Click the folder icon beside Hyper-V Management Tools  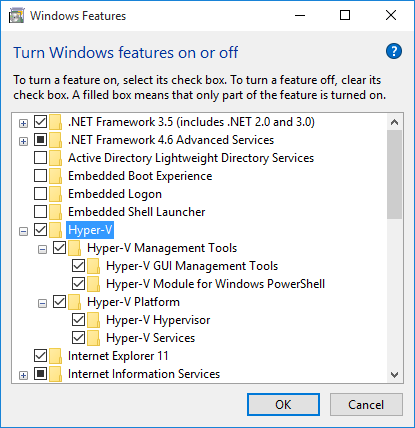(x=75, y=248)
